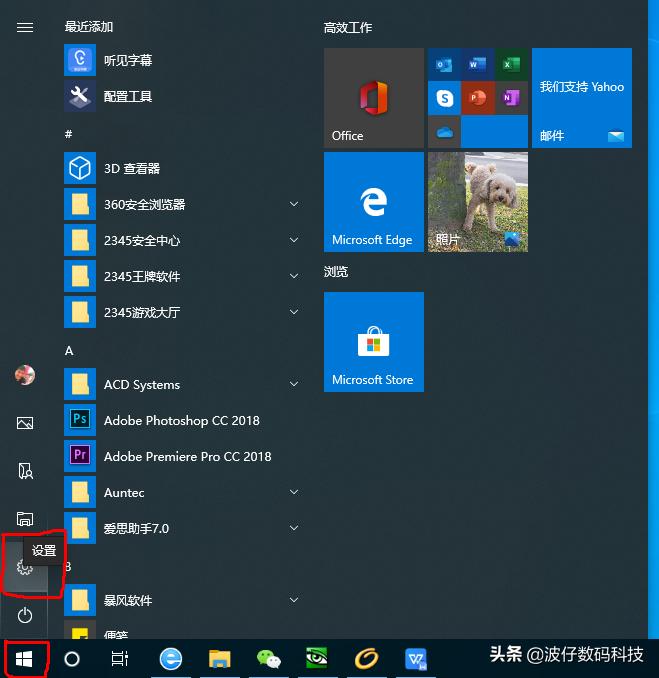The height and width of the screenshot is (678, 659).
Task: Launch Adobe Photoshop CC 2018
Action: (182, 420)
